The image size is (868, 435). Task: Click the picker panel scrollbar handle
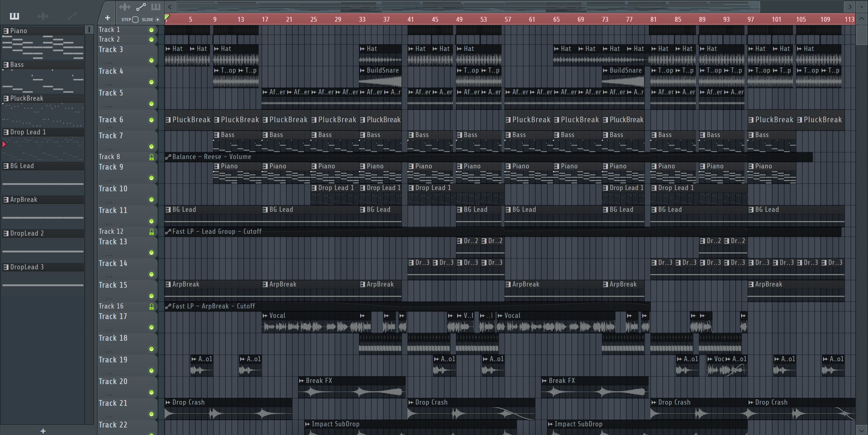(89, 30)
